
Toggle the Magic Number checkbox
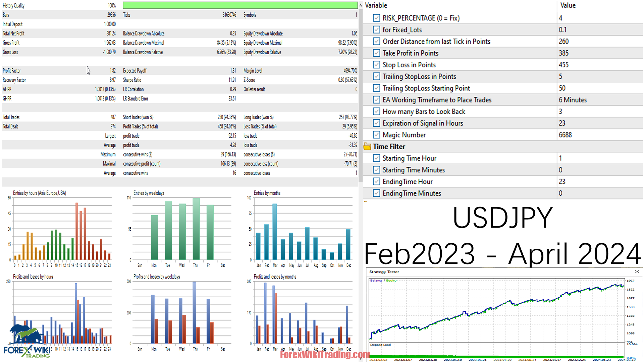376,135
